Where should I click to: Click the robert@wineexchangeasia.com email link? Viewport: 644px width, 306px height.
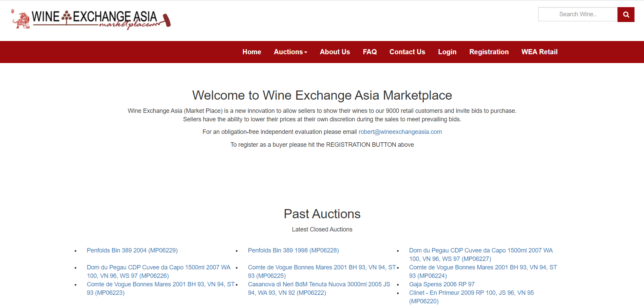400,132
